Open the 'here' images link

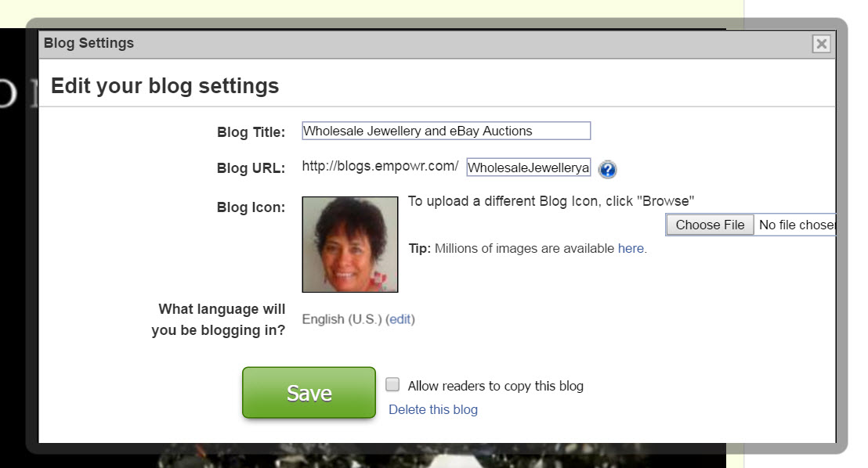tap(631, 248)
